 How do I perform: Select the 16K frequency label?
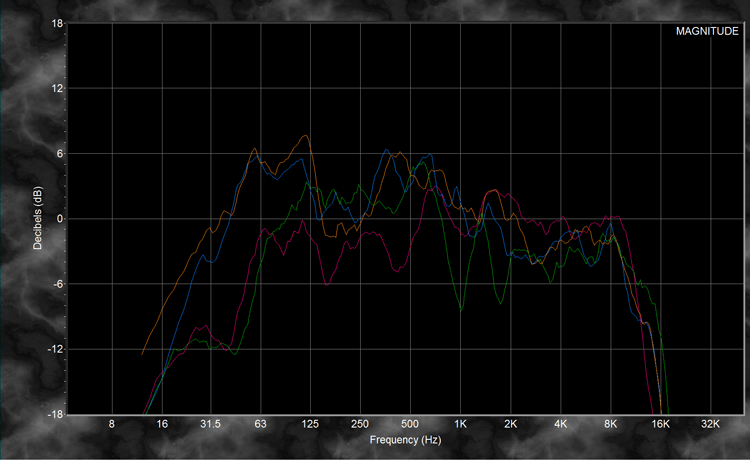coord(661,424)
